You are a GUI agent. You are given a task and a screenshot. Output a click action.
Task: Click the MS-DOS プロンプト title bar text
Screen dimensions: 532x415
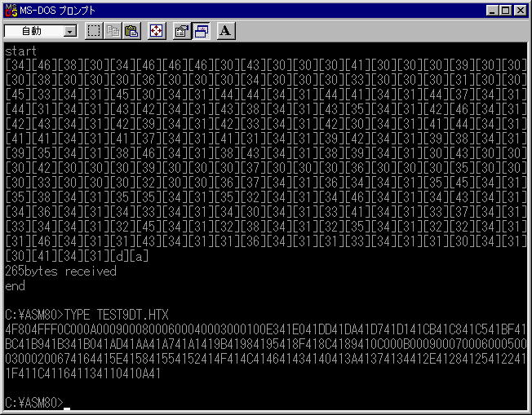click(57, 11)
